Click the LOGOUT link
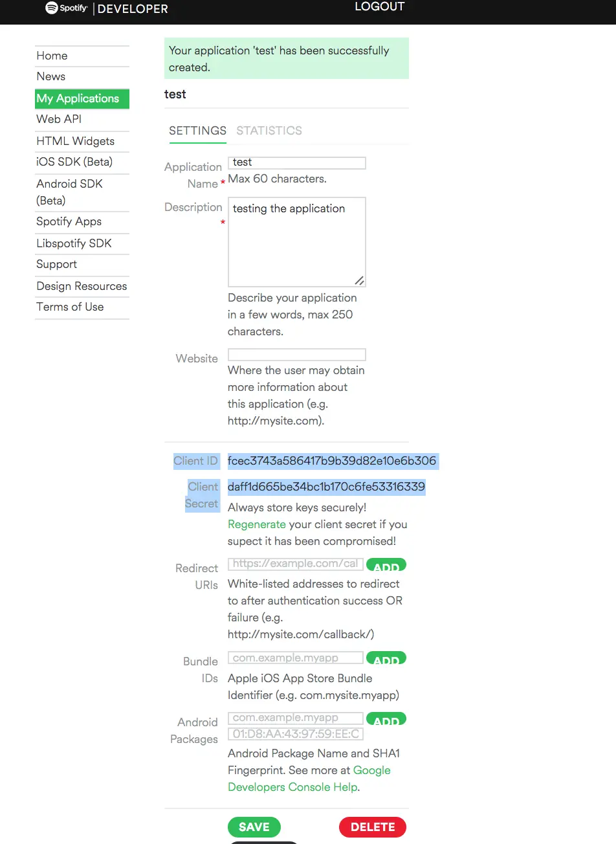616x844 pixels. click(x=379, y=6)
